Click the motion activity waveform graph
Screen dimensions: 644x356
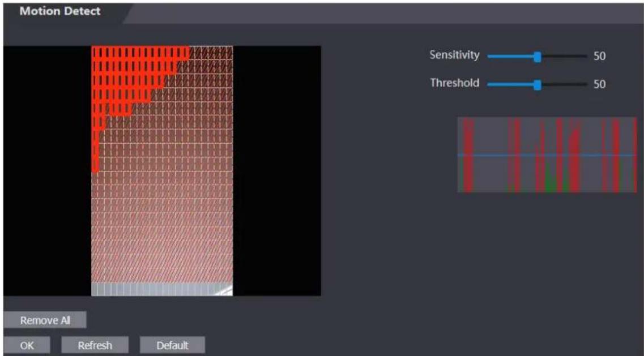pos(547,155)
